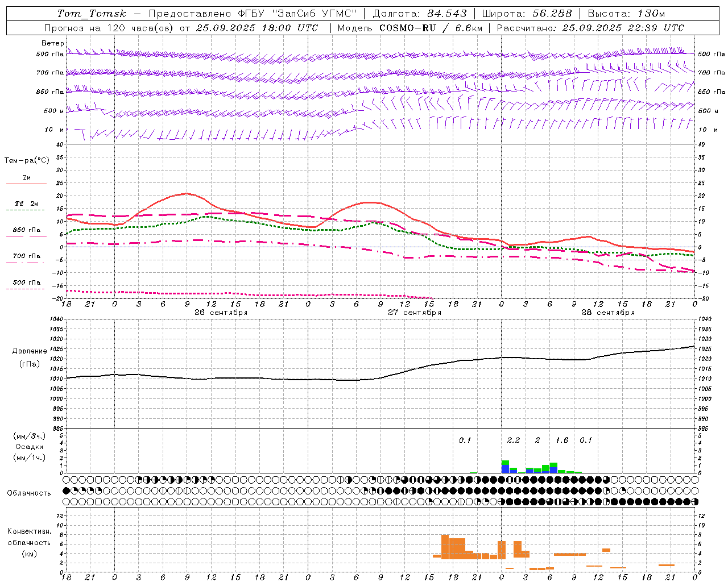This screenshot has height=582, width=728.
Task: Click the 'Тем-ра(°C)' temperature panel label
Action: point(27,160)
